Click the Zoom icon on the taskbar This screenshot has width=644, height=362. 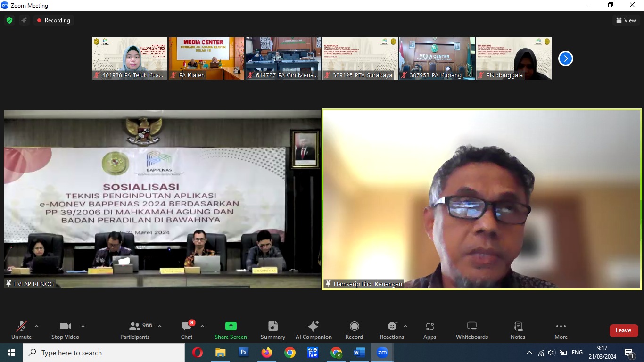point(382,353)
